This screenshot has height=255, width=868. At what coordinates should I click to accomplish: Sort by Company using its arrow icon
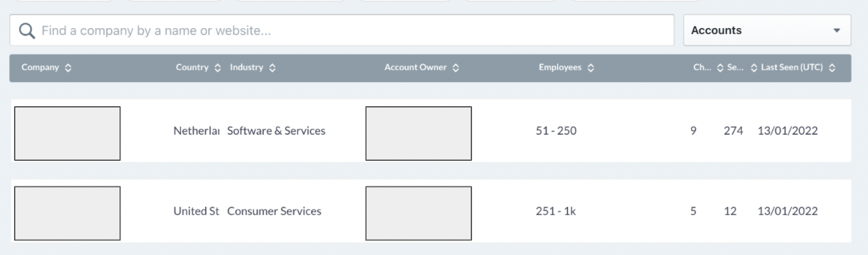click(x=68, y=68)
